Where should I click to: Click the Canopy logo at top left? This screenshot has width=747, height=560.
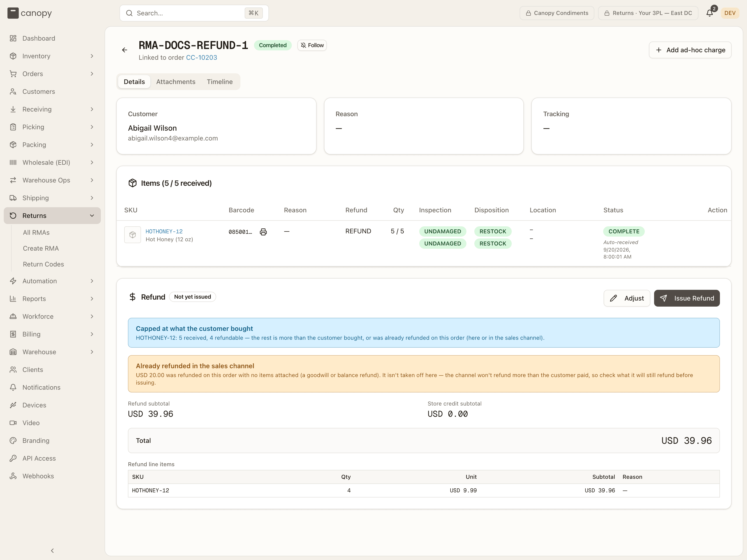click(29, 13)
